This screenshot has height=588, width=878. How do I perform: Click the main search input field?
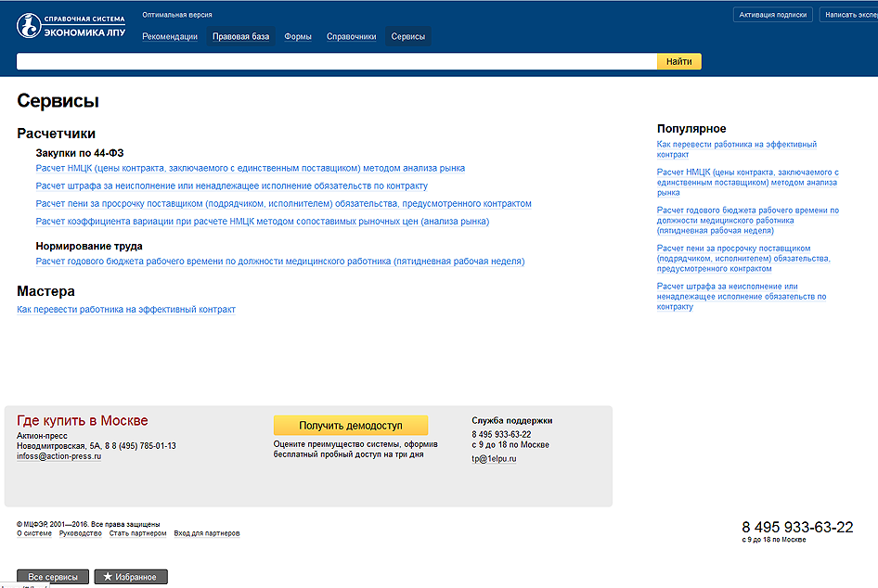(x=337, y=61)
